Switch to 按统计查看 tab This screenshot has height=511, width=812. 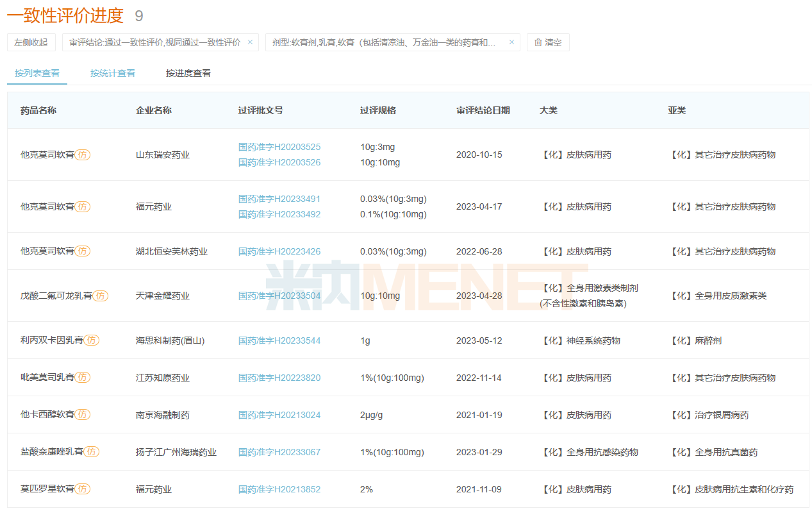coord(113,73)
